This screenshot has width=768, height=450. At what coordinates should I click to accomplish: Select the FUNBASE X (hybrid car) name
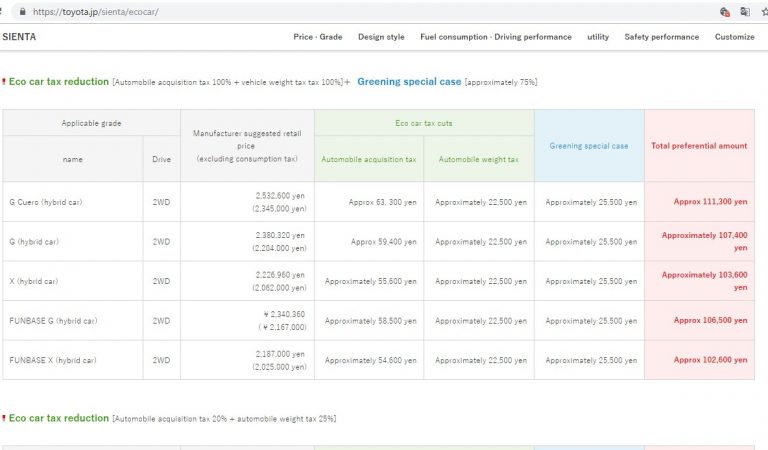point(52,360)
